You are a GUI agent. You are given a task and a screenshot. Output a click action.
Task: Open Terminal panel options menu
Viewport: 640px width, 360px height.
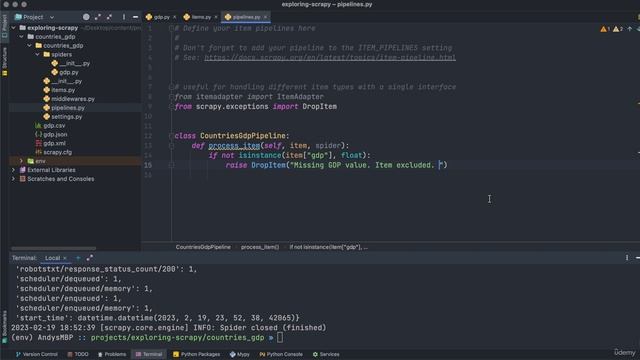coord(627,258)
